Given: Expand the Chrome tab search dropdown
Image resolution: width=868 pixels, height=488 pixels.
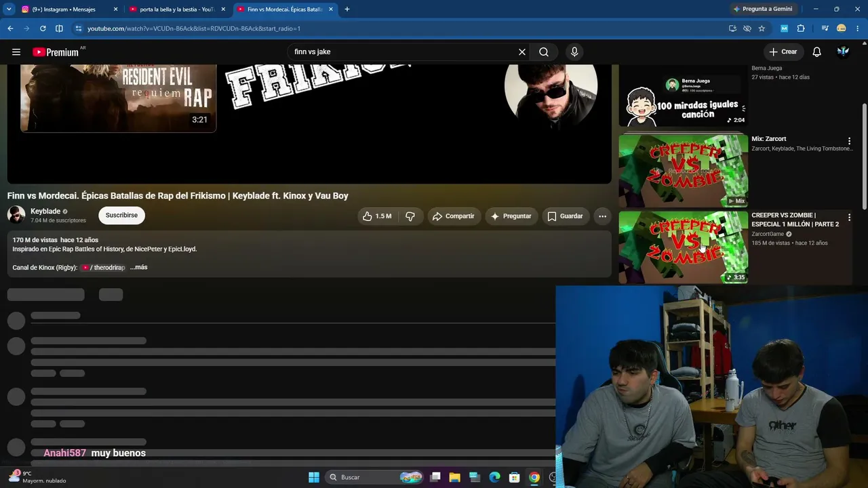Looking at the screenshot, I should (x=9, y=9).
